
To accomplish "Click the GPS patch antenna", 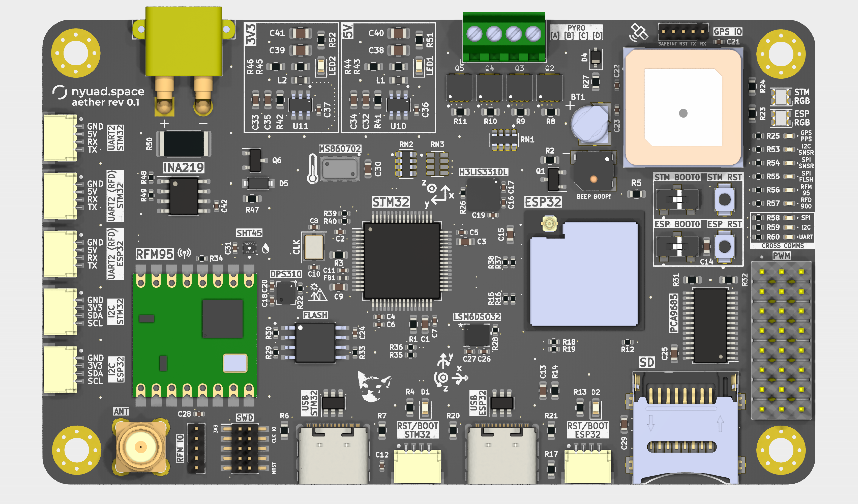I will point(683,107).
